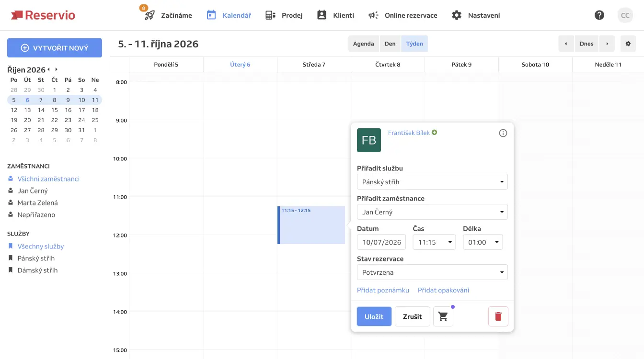Delete reservation with red trash icon
The height and width of the screenshot is (359, 644).
(x=498, y=317)
